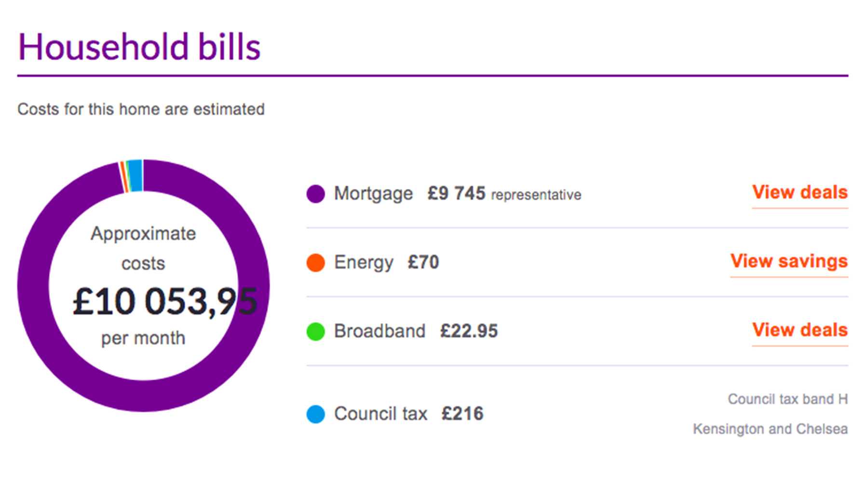Click the 'Costs for this home are estimated' text

pyautogui.click(x=141, y=109)
